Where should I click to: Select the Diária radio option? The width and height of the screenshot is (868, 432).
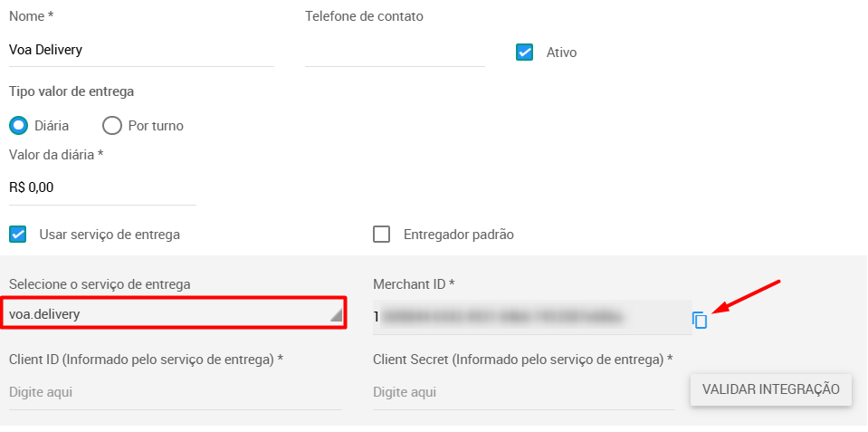tap(19, 126)
